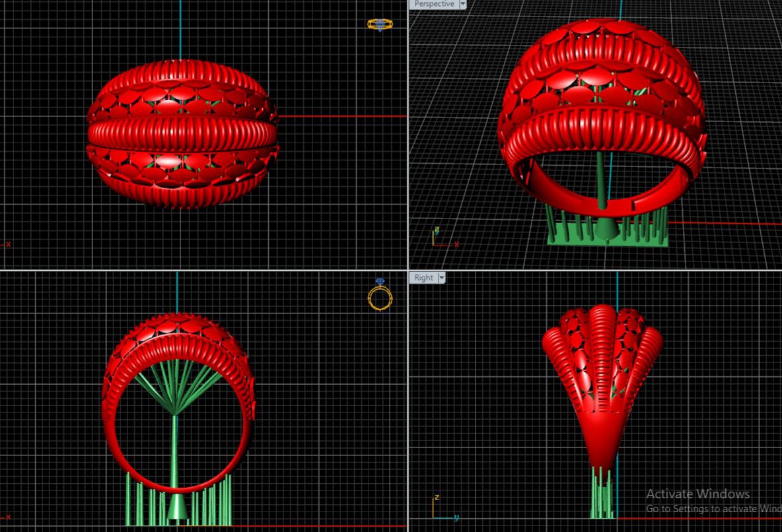782x532 pixels.
Task: Click the Activate Windows watermark text
Action: point(697,494)
